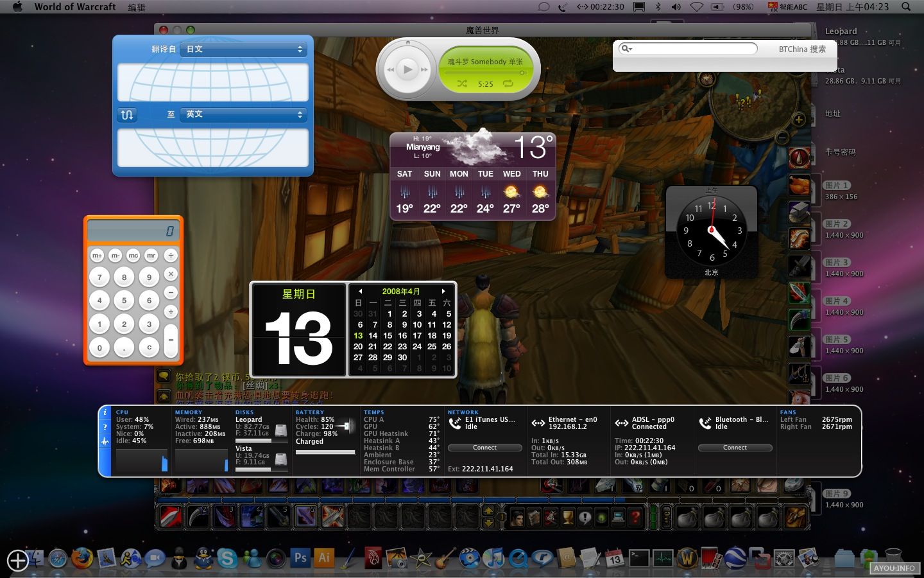924x578 pixels.
Task: Open Google Earth from the Dock
Action: click(735, 558)
